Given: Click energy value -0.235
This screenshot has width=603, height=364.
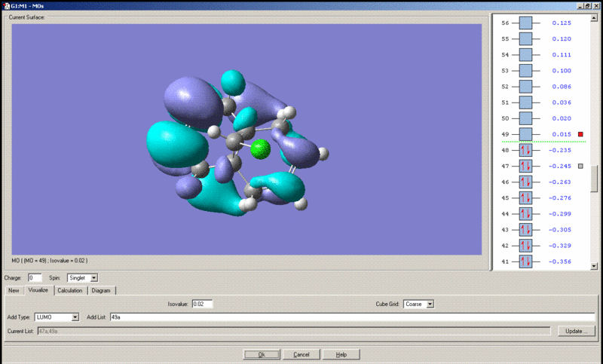Looking at the screenshot, I should [x=560, y=150].
